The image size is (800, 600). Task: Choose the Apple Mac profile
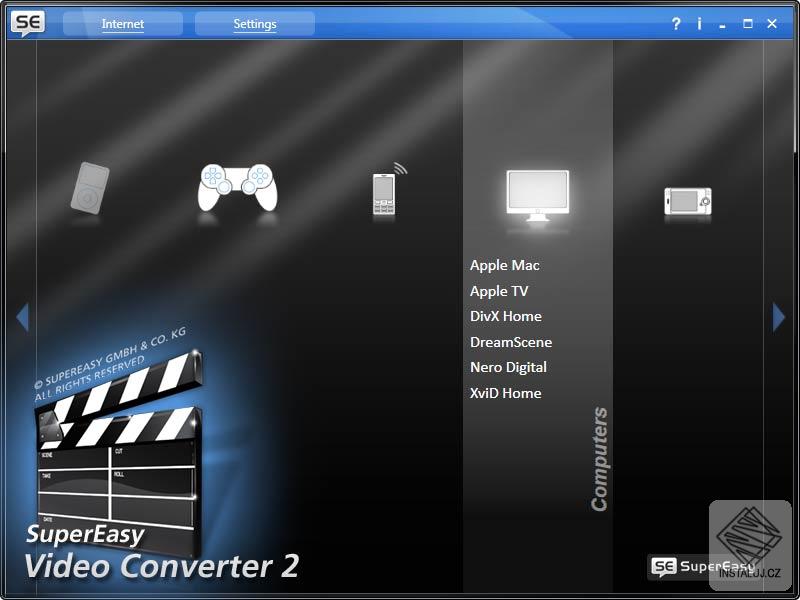click(505, 265)
